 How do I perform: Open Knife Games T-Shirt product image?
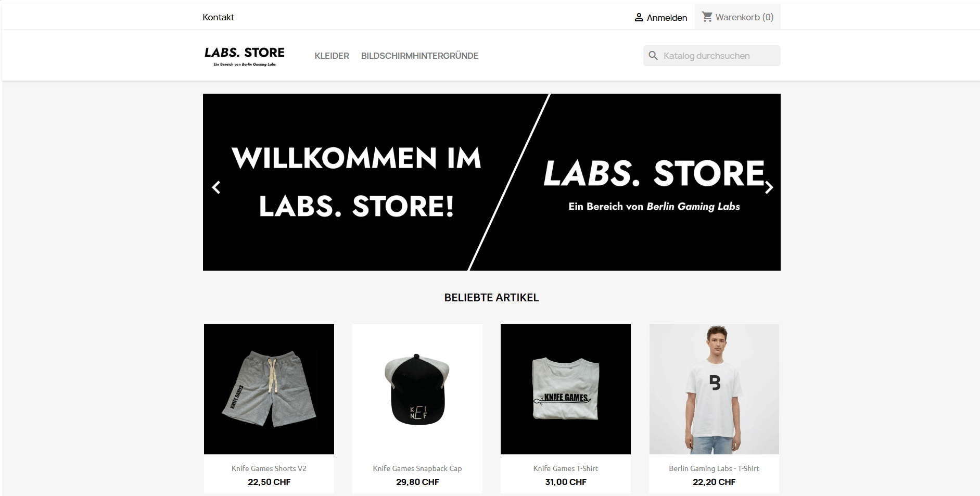click(566, 389)
